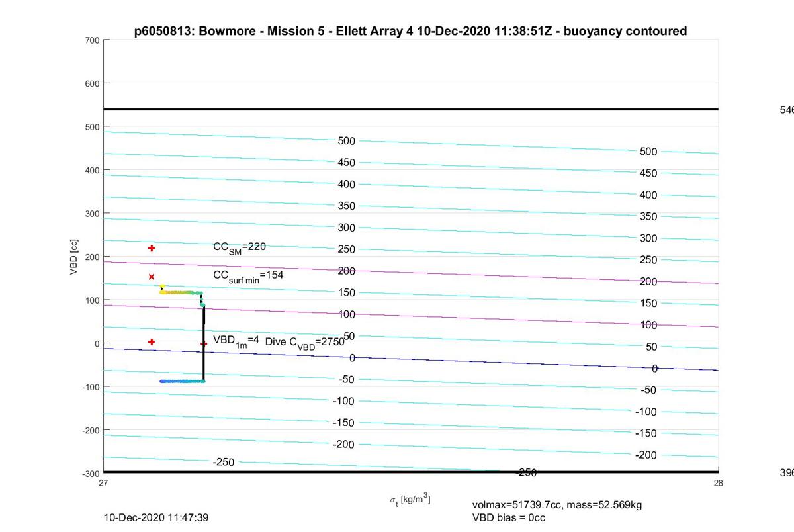Click the x-axis tick label "28"
This screenshot has width=794, height=532.
pyautogui.click(x=719, y=483)
